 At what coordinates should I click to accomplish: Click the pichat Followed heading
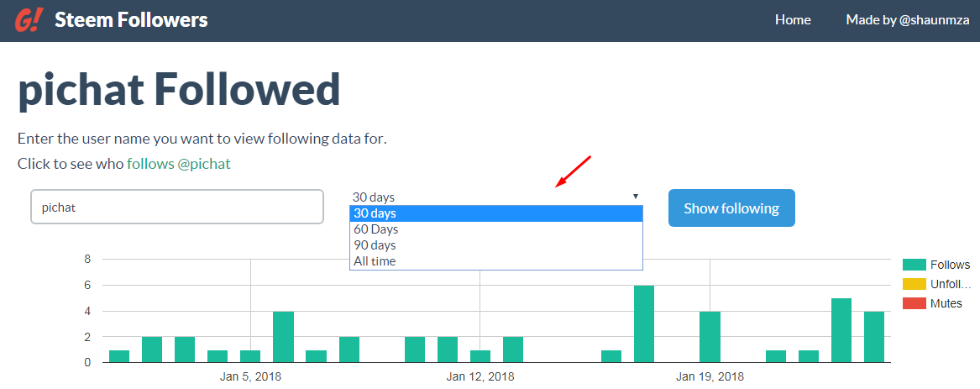[179, 92]
